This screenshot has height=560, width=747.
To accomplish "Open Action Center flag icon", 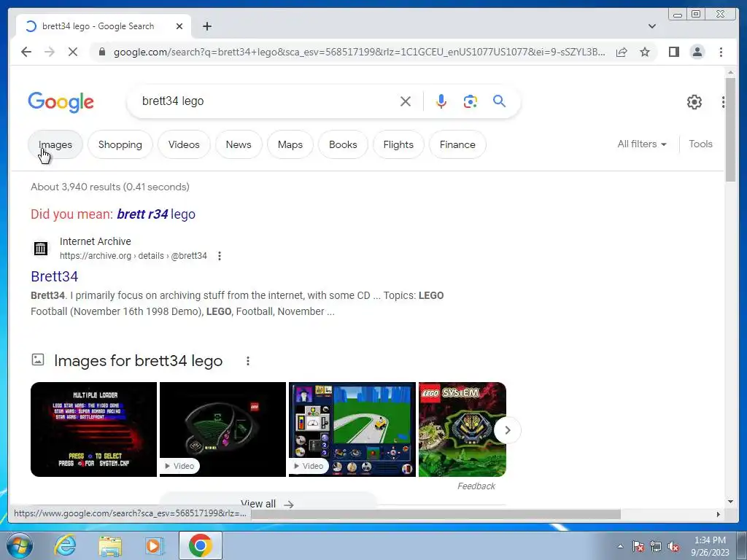I will click(x=638, y=546).
